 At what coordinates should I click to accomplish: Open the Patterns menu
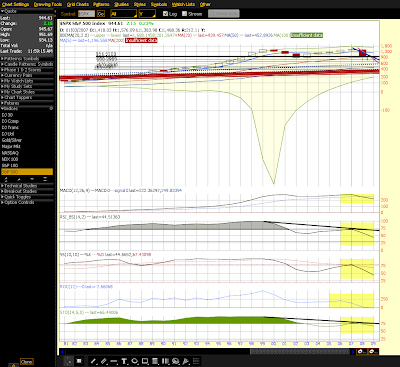(x=101, y=4)
